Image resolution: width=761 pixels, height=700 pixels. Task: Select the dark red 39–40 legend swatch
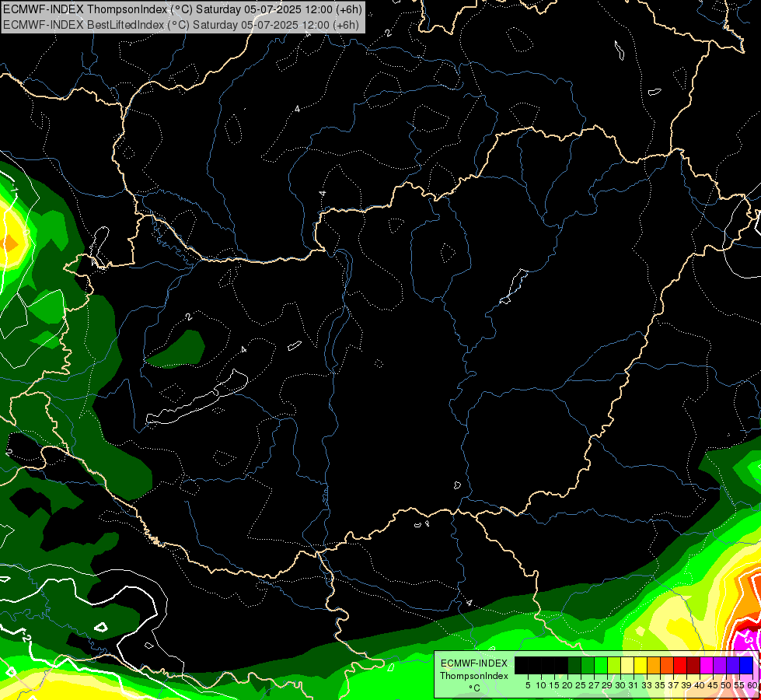[693, 666]
